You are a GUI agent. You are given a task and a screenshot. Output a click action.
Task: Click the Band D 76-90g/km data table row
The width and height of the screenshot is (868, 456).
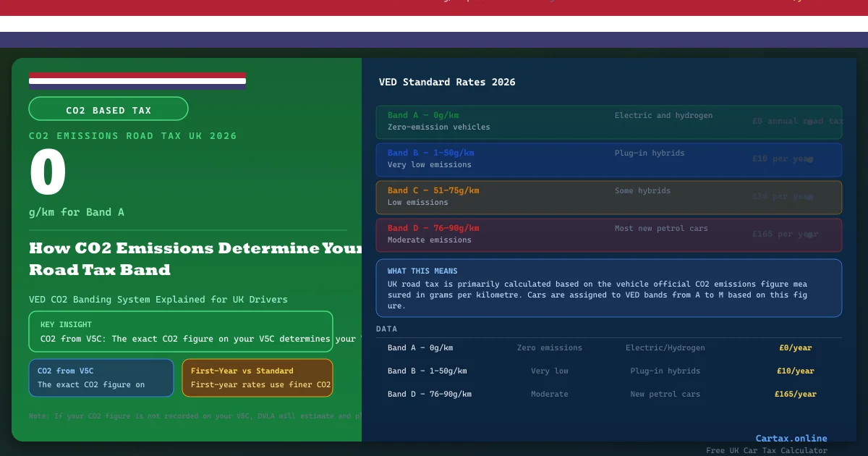coord(608,394)
